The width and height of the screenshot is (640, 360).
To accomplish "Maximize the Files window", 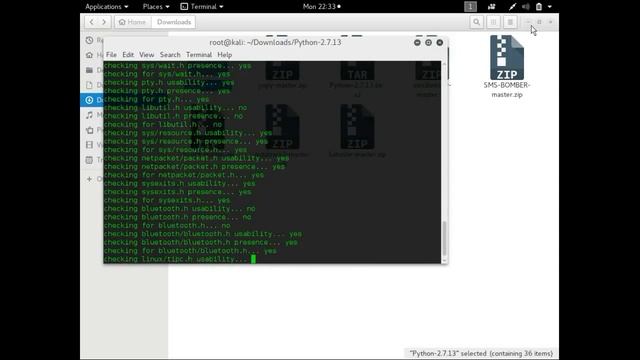I will 539,22.
